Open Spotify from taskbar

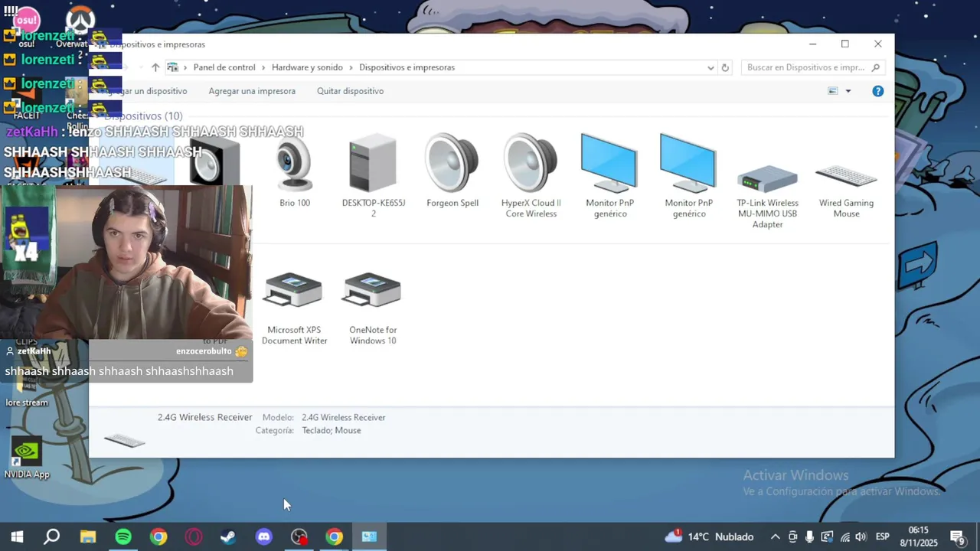123,536
